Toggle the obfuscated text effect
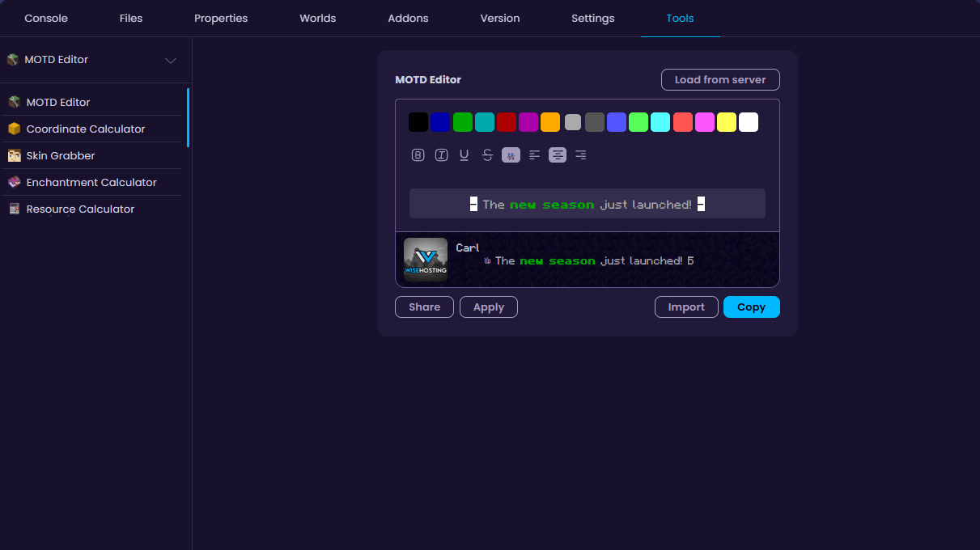This screenshot has height=550, width=980. (x=511, y=155)
